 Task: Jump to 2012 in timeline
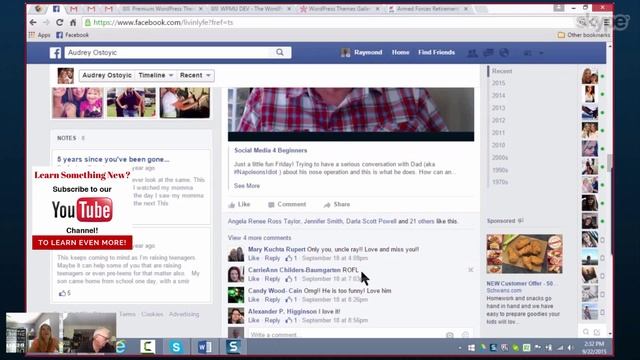click(498, 120)
